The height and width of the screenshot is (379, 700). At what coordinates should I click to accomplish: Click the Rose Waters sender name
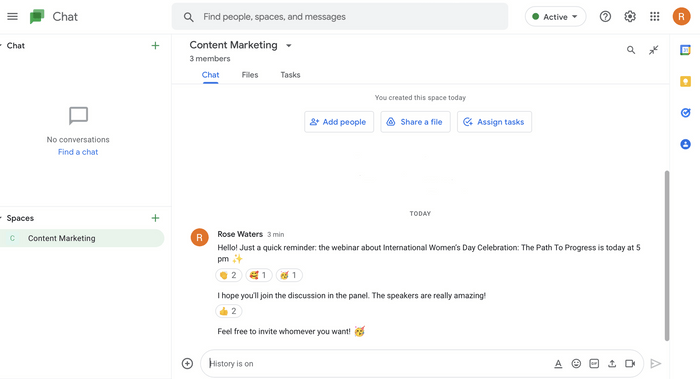tap(240, 234)
